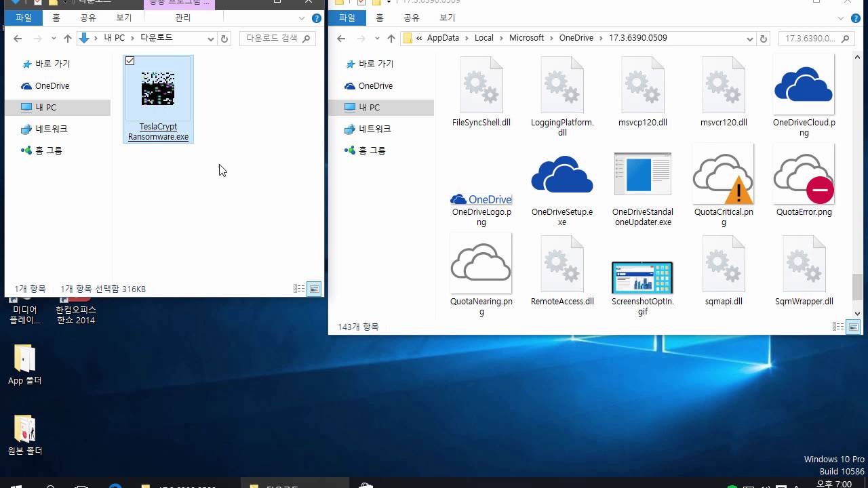Uncheck the TeslaCrypt Ransomware.exe item checkbox

click(x=130, y=61)
